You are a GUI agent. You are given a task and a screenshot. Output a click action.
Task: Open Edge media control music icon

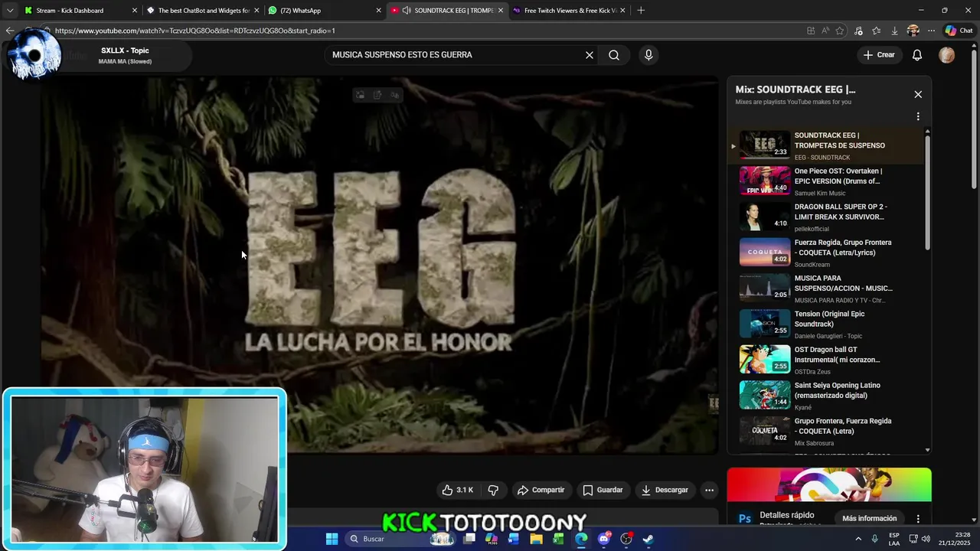click(858, 31)
